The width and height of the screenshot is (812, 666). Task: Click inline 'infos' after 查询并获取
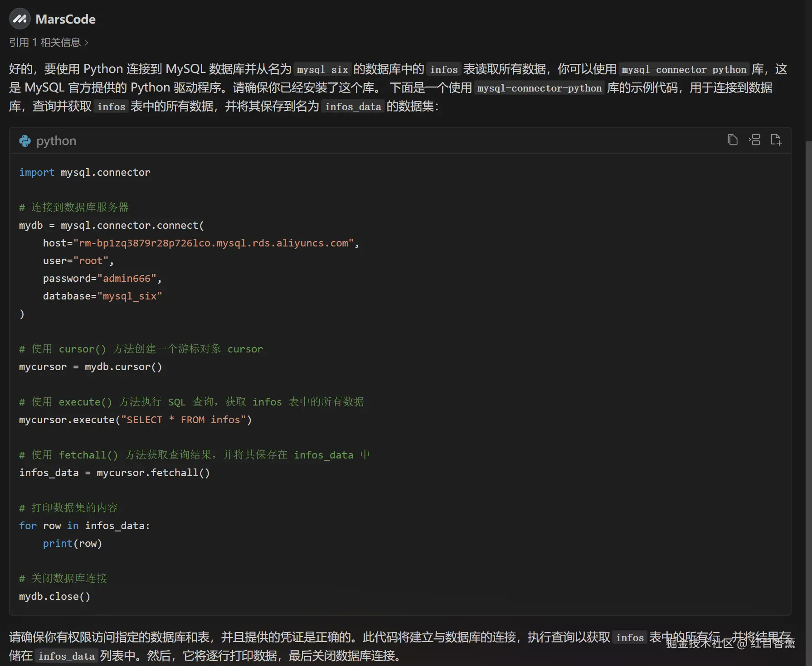(x=111, y=106)
